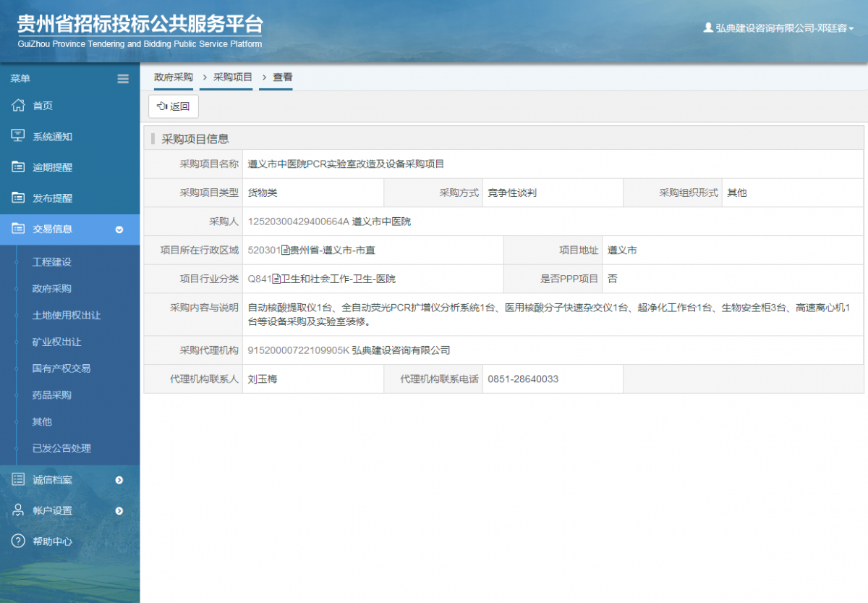The height and width of the screenshot is (603, 868).
Task: Open the 已发公告处理 sidebar entry
Action: 61,448
